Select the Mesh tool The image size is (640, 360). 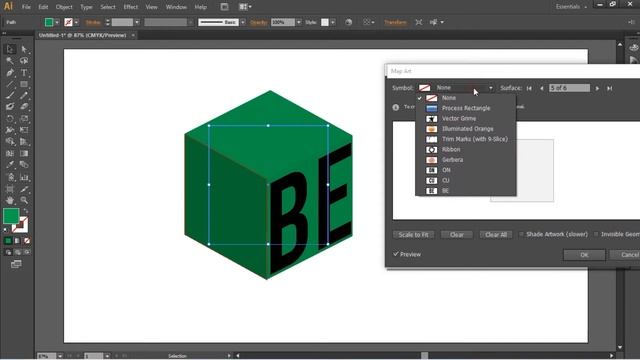pyautogui.click(x=10, y=153)
